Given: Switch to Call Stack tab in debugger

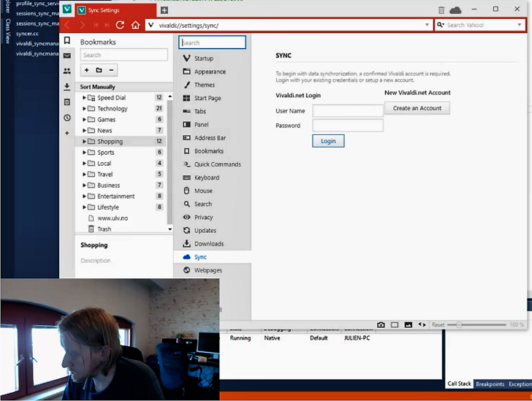Looking at the screenshot, I should pos(459,383).
